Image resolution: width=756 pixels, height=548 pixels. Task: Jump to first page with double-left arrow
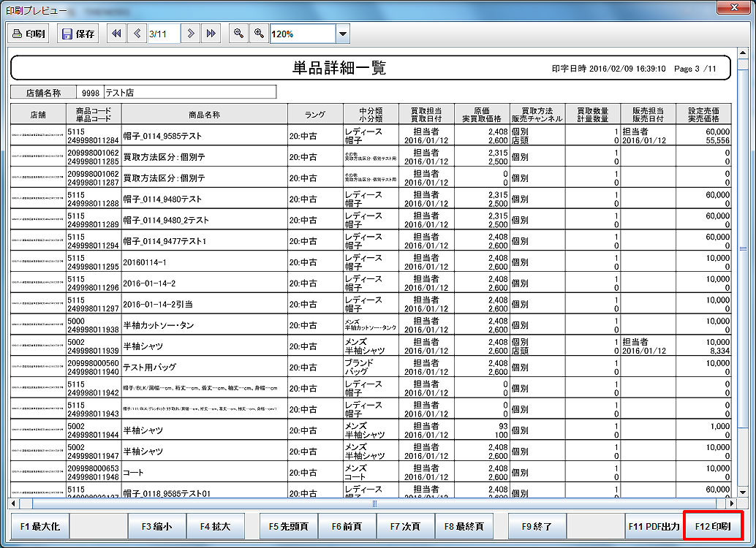point(116,34)
